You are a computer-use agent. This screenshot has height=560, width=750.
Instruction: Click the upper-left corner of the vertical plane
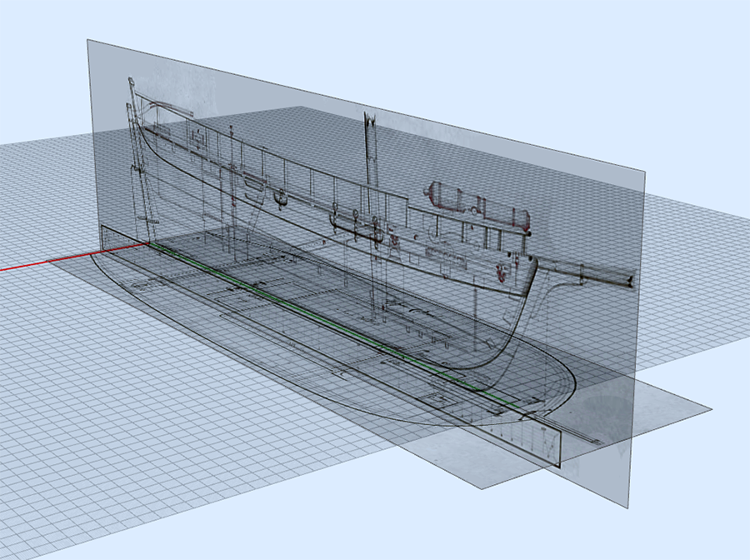click(x=89, y=41)
